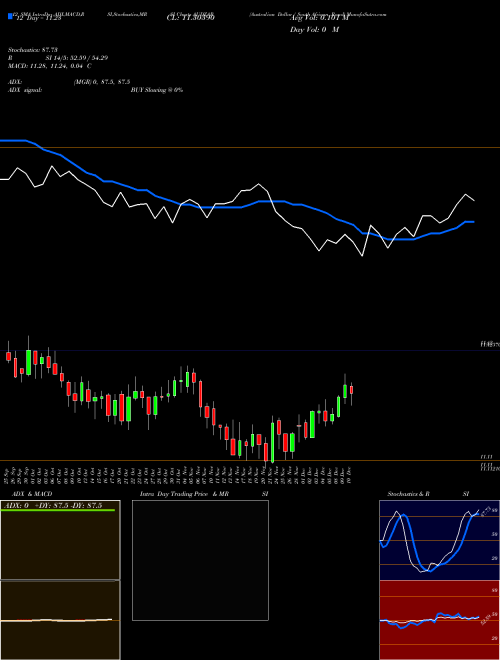Click the 'CL: 11.30390' closing price text
500x660 pixels.
tap(191, 18)
